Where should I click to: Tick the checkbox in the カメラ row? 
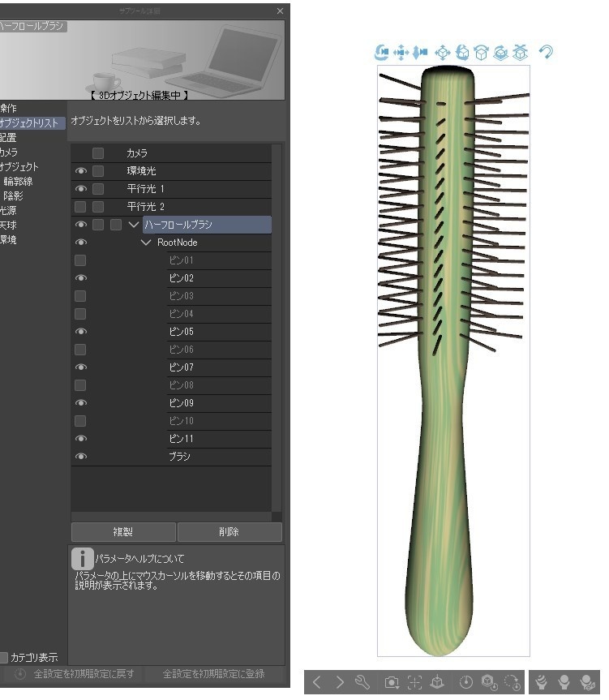pos(98,153)
